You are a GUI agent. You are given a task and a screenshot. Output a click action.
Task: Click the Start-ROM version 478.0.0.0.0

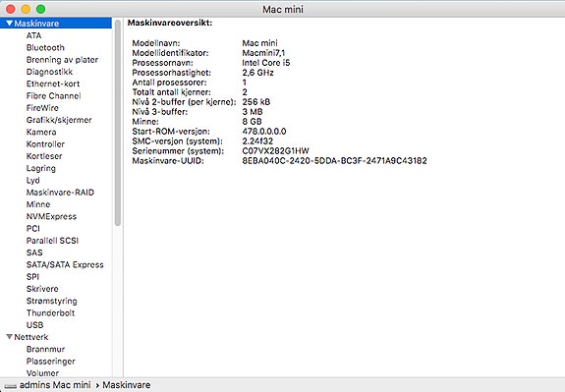point(264,132)
